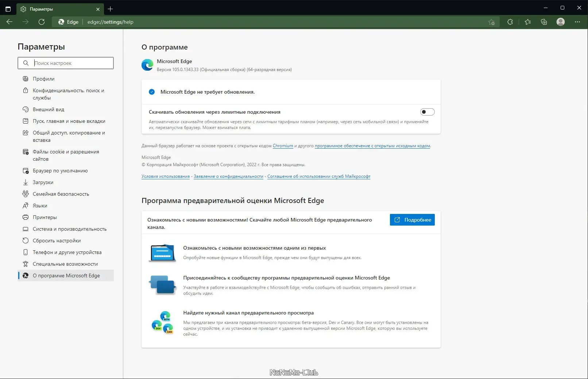Click the Back navigation arrow
The image size is (588, 379).
[9, 22]
